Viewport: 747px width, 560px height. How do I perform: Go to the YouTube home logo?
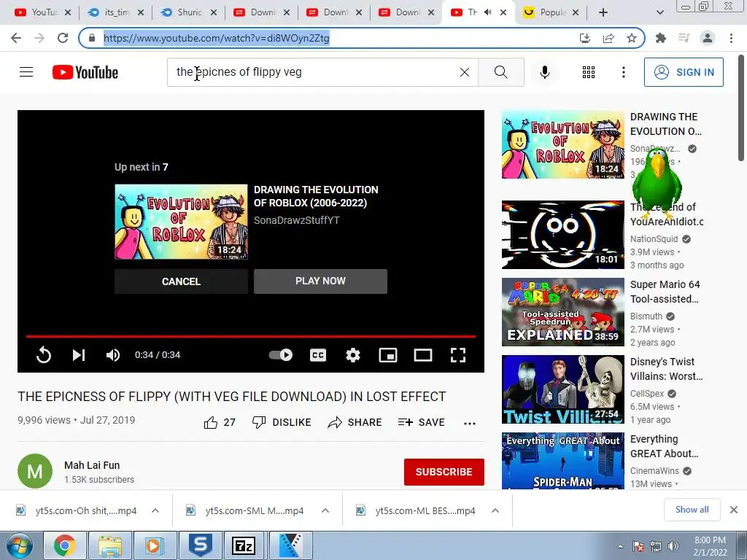(85, 72)
